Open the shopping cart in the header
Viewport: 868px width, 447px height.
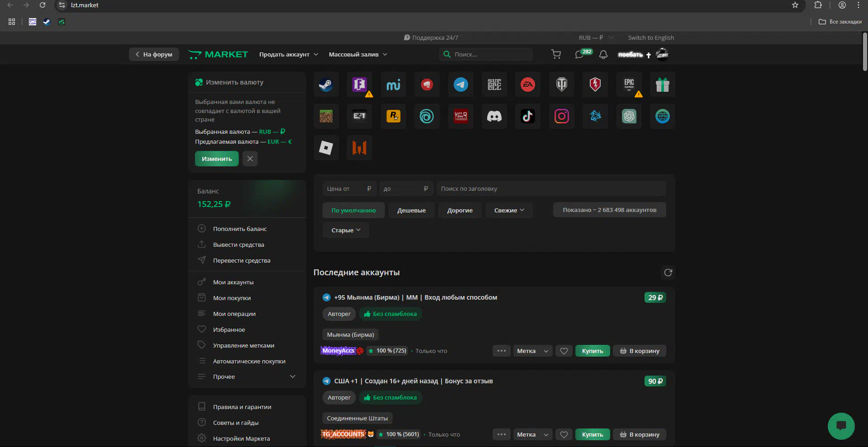tap(556, 54)
